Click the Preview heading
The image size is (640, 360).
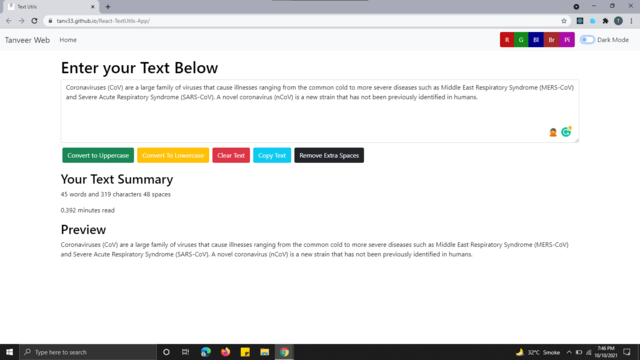83,229
